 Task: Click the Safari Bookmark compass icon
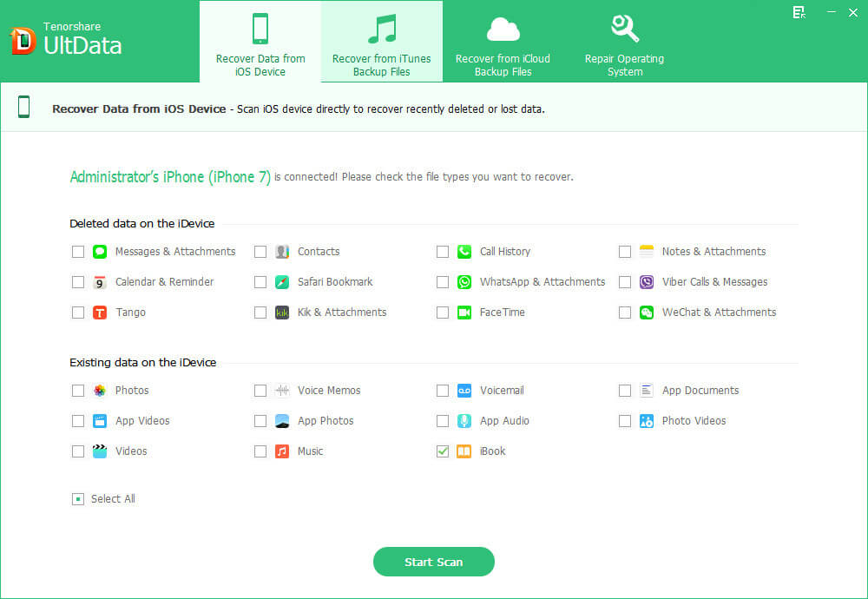point(282,282)
